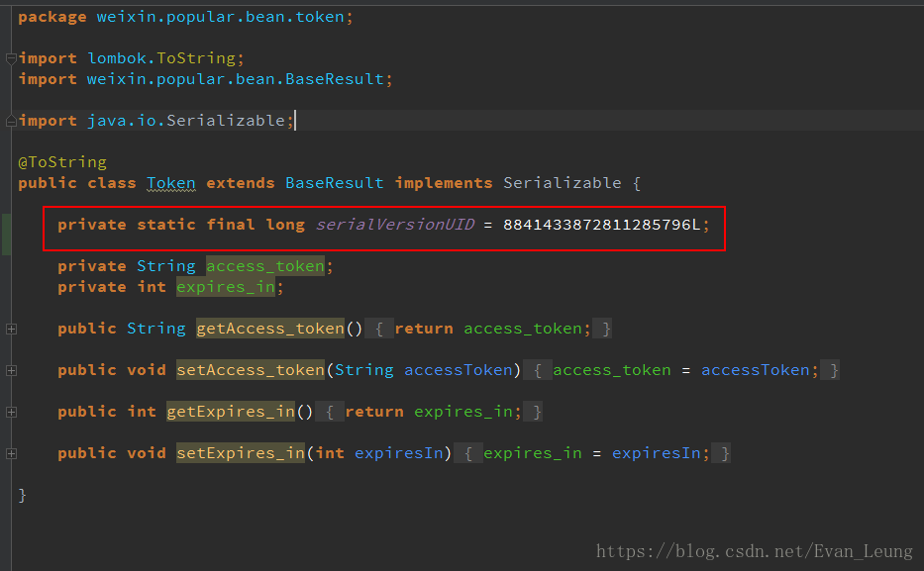Click fold end marker beside java.io import
The image size is (924, 571).
[x=11, y=122]
